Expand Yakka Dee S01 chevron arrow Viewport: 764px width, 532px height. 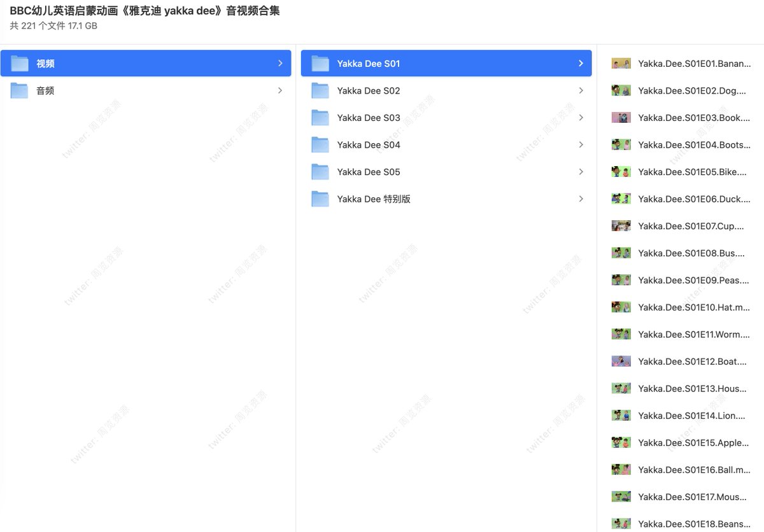point(581,64)
